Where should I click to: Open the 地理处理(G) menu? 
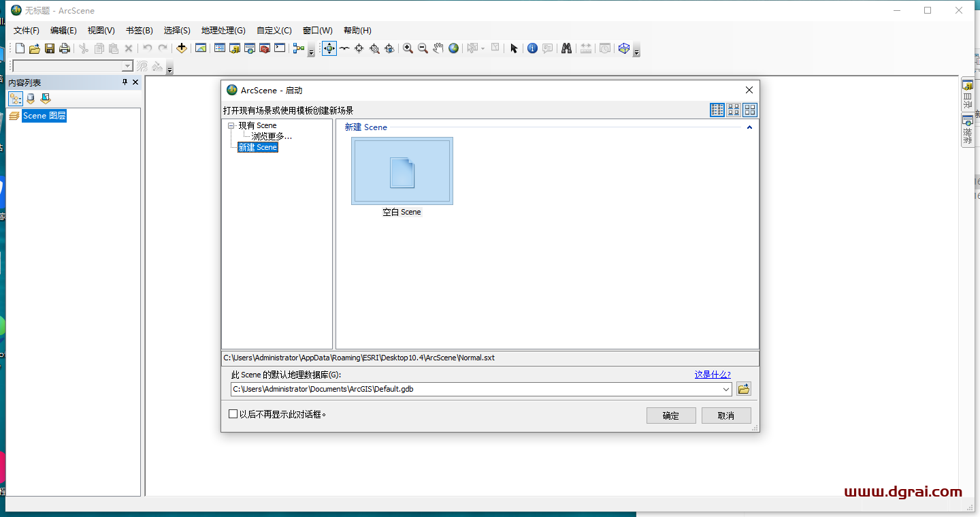click(223, 31)
